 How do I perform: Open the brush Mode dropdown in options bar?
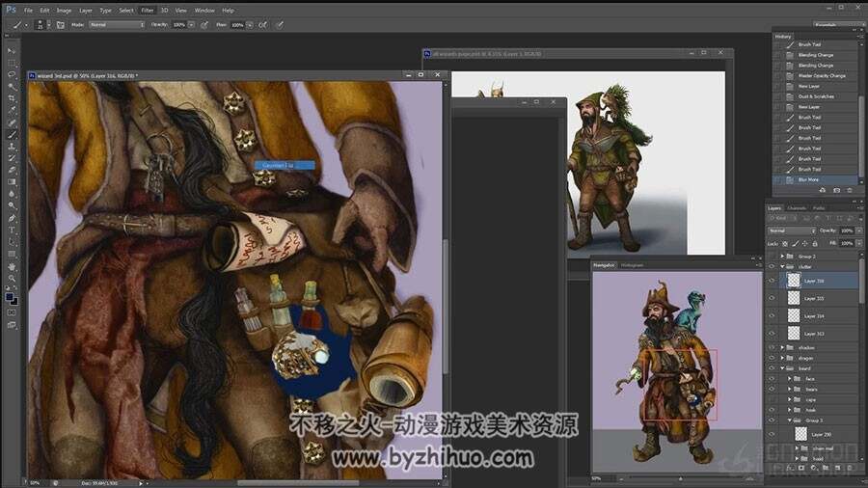[x=117, y=25]
